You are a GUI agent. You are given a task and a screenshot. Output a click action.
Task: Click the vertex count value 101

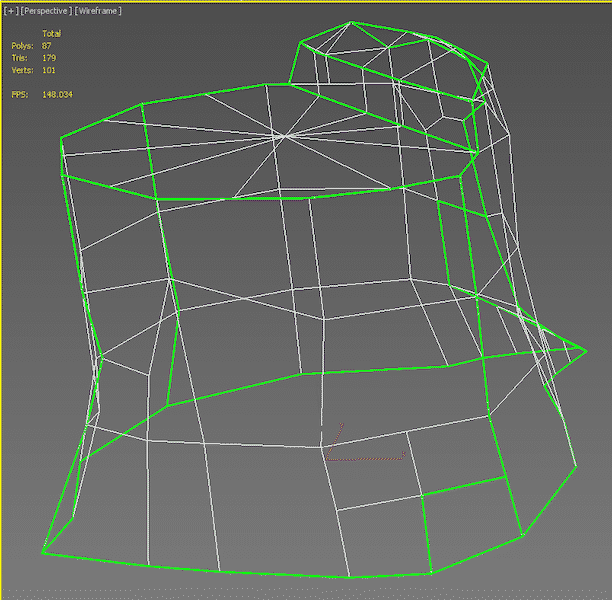tap(49, 71)
